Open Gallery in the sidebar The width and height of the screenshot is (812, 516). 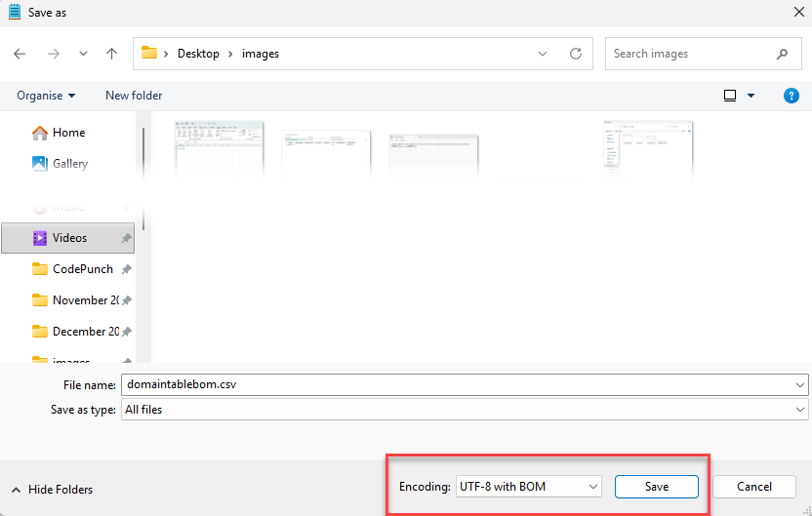pyautogui.click(x=61, y=164)
